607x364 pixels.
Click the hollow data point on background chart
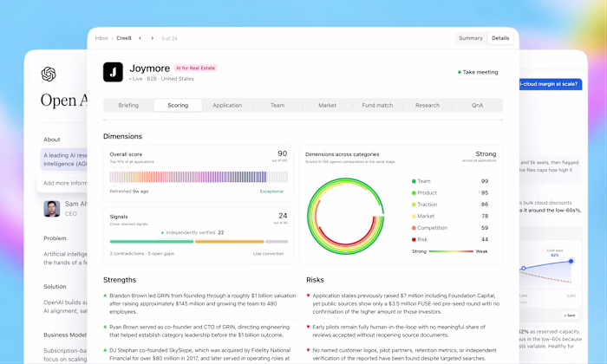tap(524, 268)
